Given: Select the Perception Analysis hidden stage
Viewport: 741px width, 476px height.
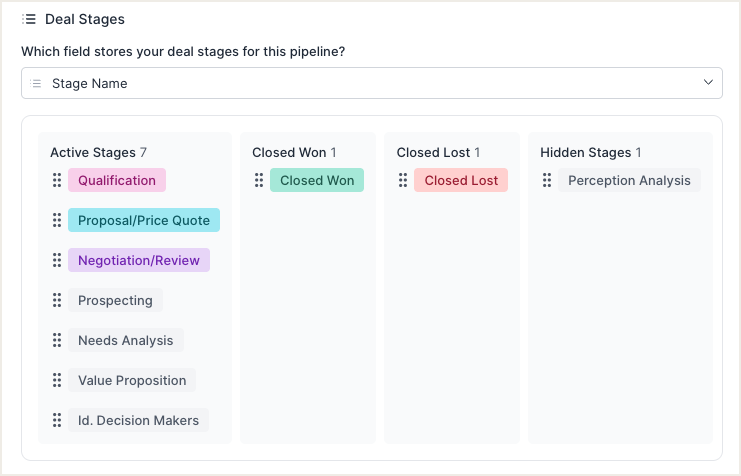Looking at the screenshot, I should click(629, 180).
